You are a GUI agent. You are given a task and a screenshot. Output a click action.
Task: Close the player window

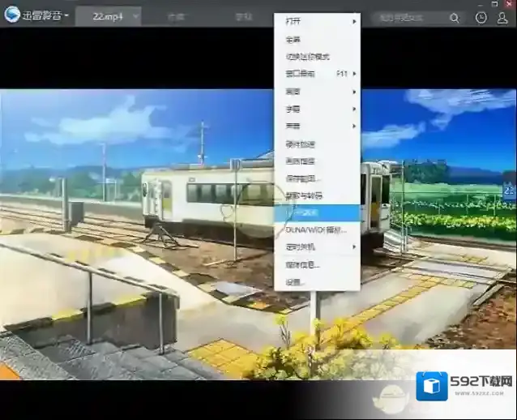tap(509, 4)
